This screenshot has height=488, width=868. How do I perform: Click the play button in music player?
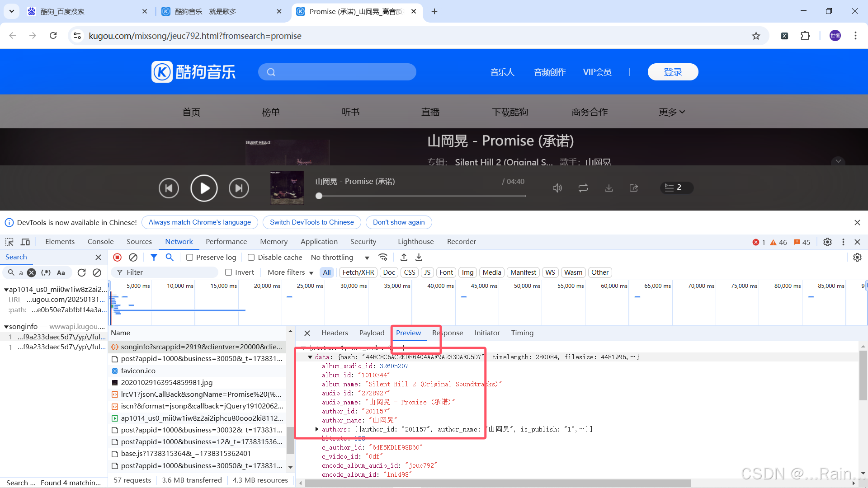point(204,188)
